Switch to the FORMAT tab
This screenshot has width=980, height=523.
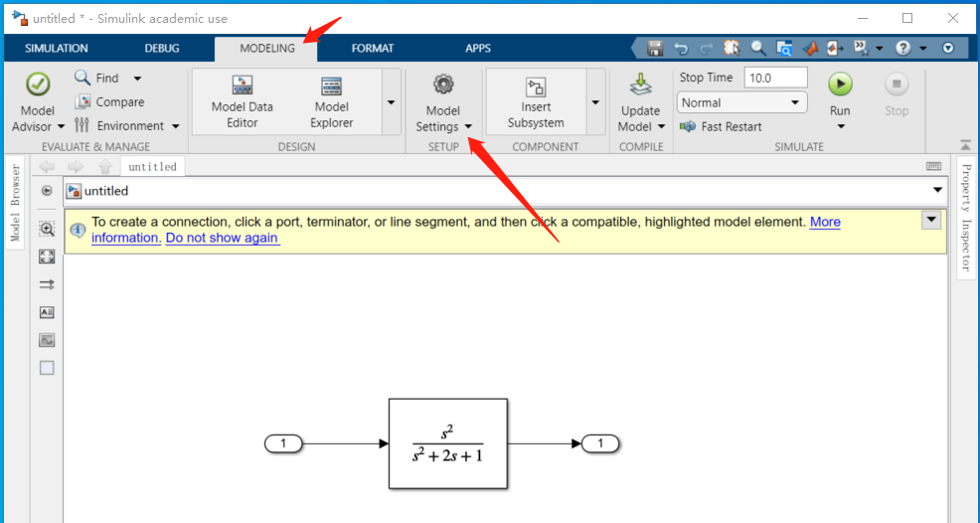(373, 48)
